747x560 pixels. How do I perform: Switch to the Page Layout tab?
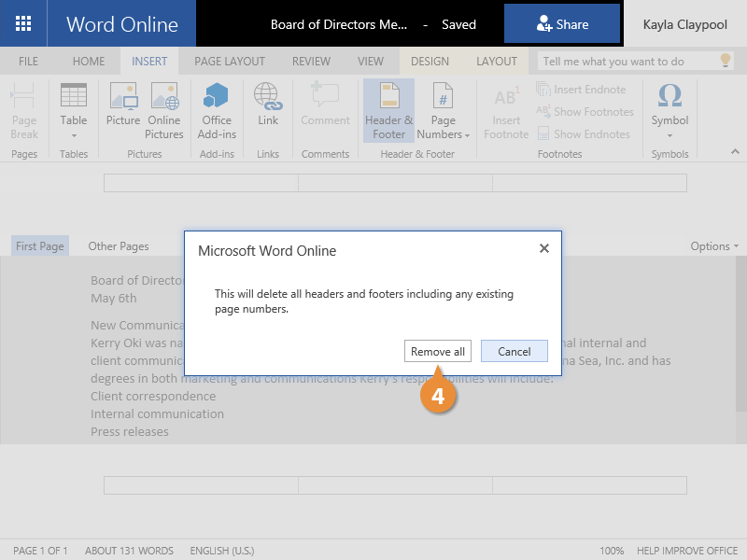[x=230, y=62]
